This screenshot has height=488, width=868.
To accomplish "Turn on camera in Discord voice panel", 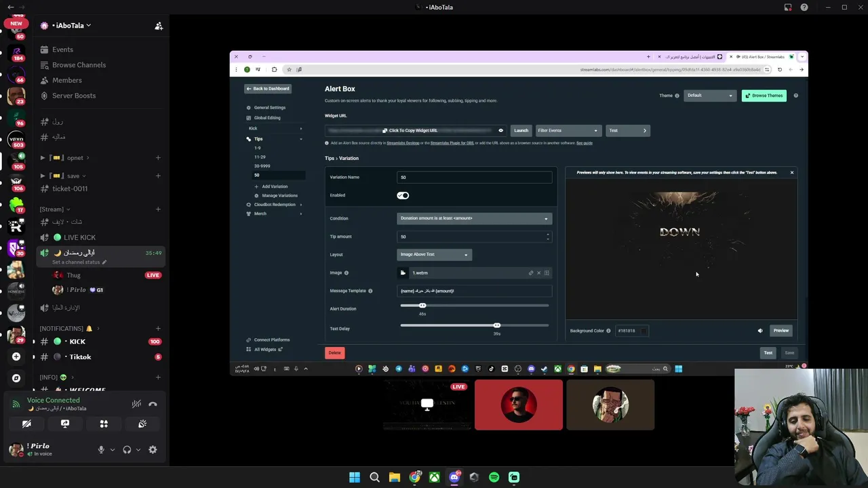I will tap(26, 424).
